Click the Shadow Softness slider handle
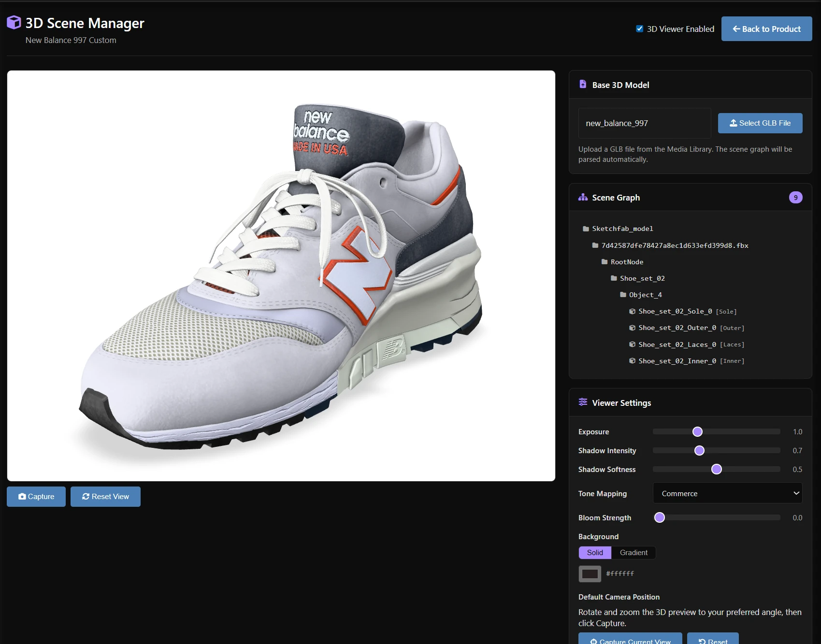This screenshot has width=821, height=644. (x=717, y=469)
